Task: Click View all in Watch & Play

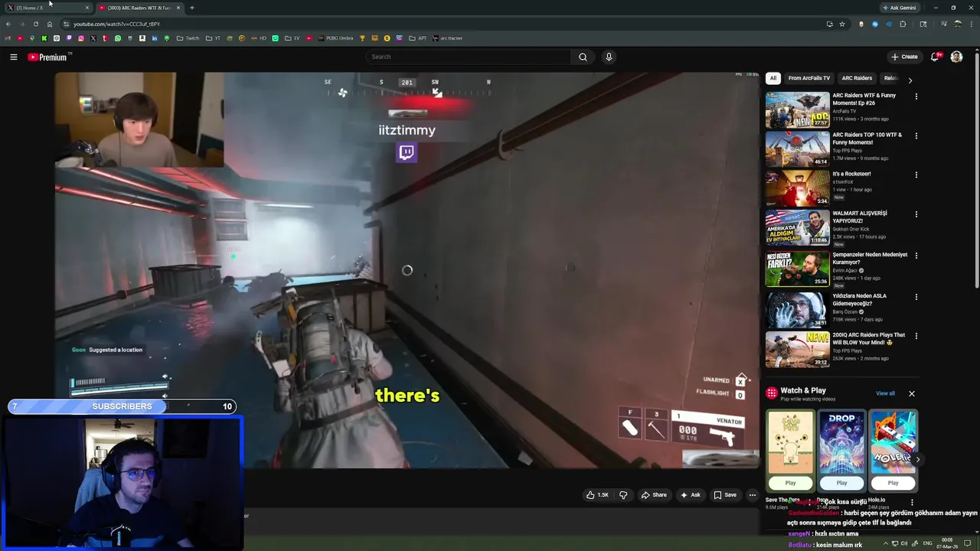Action: (x=885, y=393)
